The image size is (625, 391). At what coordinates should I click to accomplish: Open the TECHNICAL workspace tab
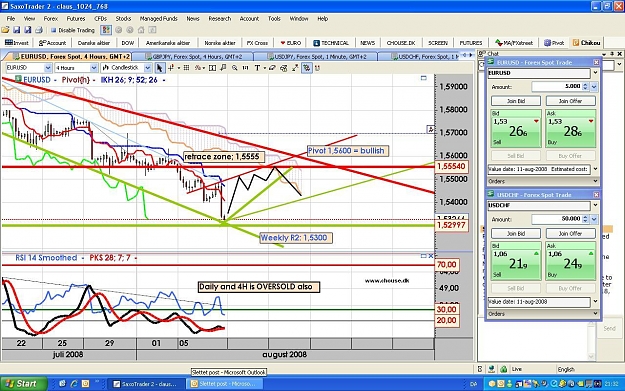(331, 43)
